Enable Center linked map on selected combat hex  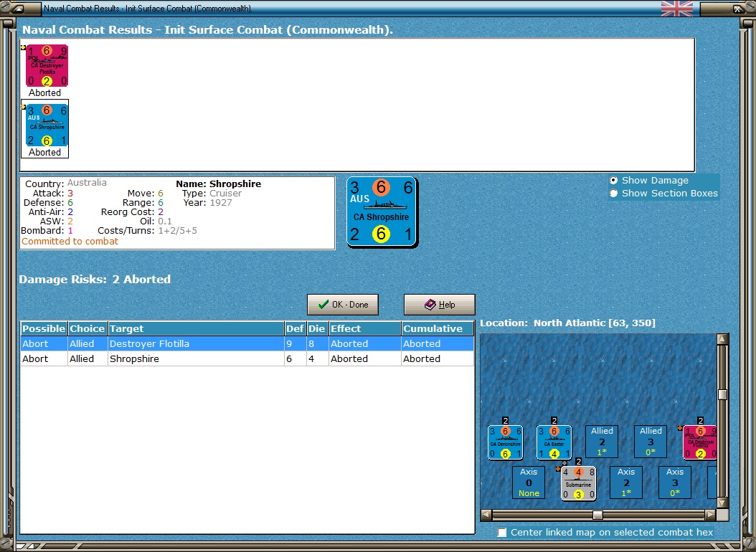click(x=502, y=532)
